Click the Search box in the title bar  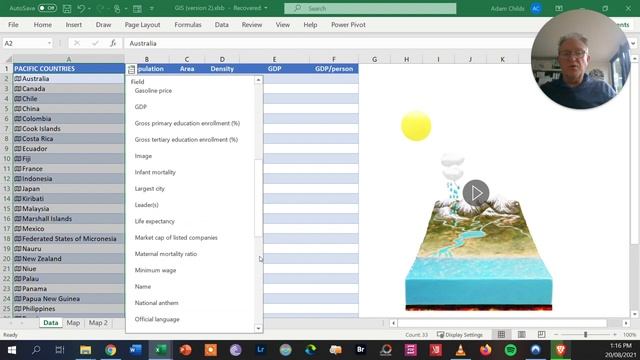370,8
